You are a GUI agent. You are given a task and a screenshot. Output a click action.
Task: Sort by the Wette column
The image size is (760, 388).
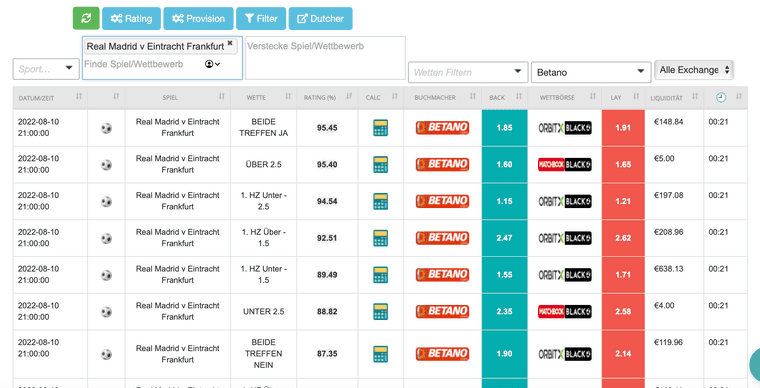point(264,97)
